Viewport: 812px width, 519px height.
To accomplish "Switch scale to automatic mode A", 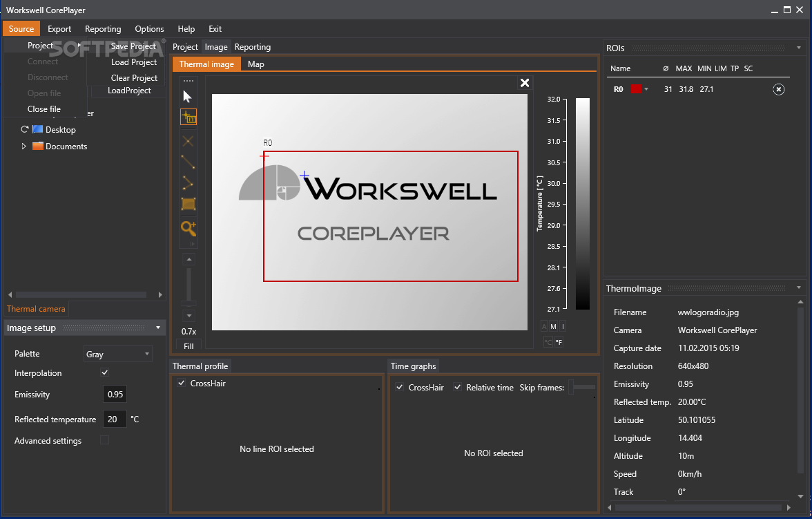I will point(544,326).
